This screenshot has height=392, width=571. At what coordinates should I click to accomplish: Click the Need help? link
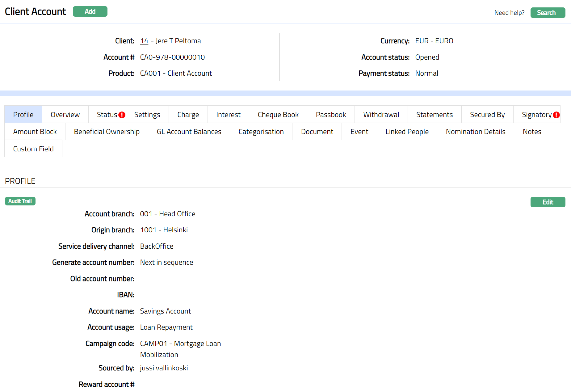tap(509, 13)
